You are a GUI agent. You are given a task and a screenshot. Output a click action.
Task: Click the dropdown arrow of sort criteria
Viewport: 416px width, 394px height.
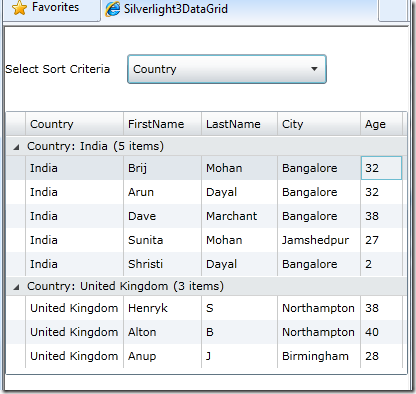[x=314, y=69]
